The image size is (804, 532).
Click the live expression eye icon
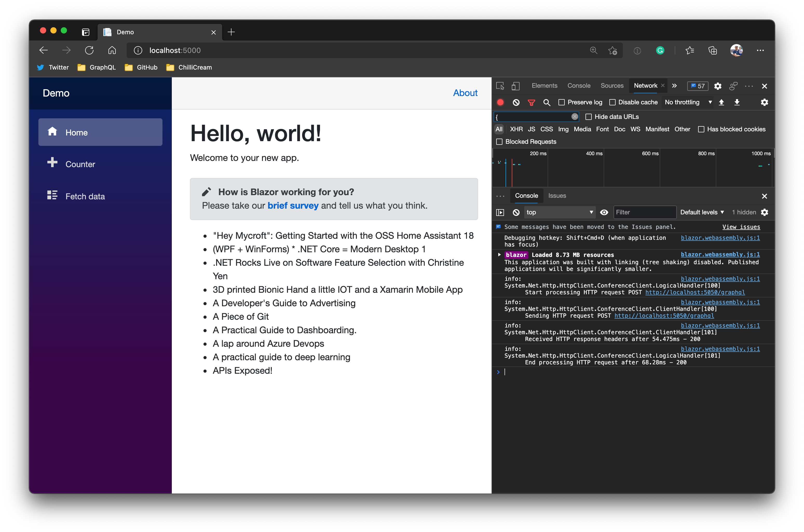tap(604, 212)
